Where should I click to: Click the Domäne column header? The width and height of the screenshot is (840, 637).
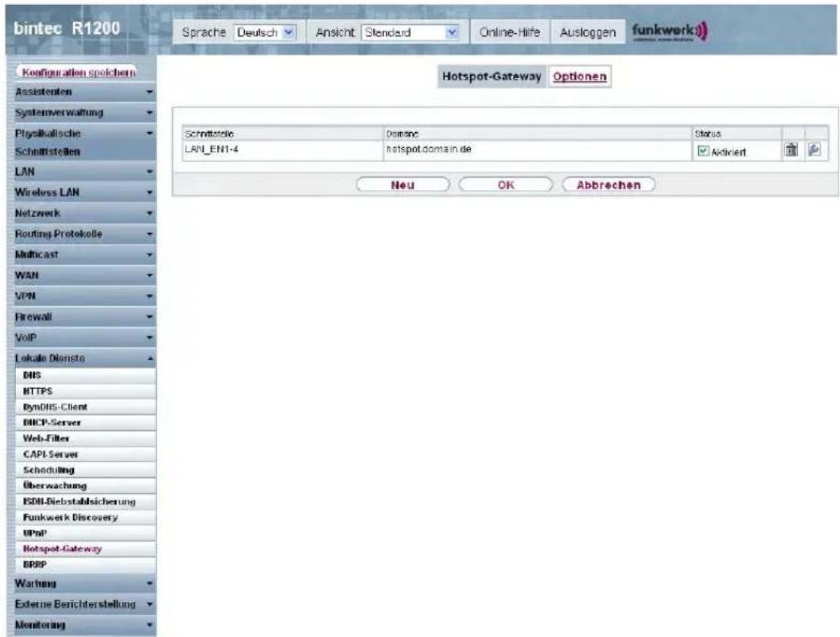pos(538,134)
